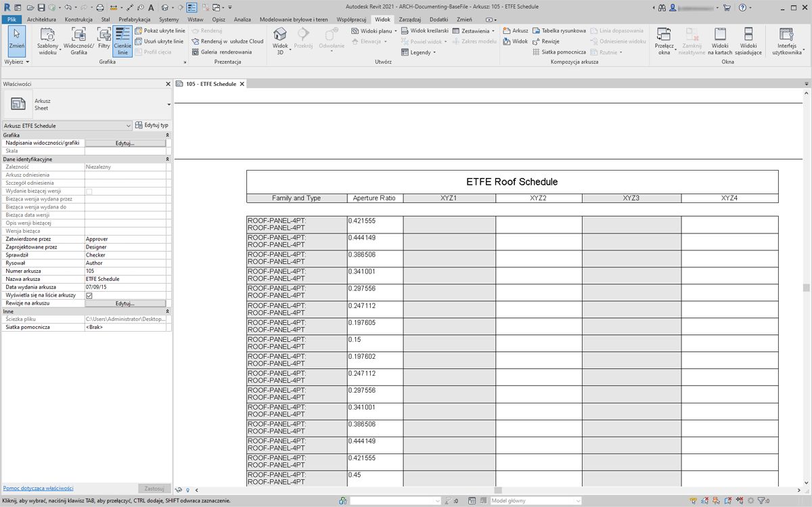
Task: Switch to the Współpracuj ribbon tab
Action: (x=353, y=20)
